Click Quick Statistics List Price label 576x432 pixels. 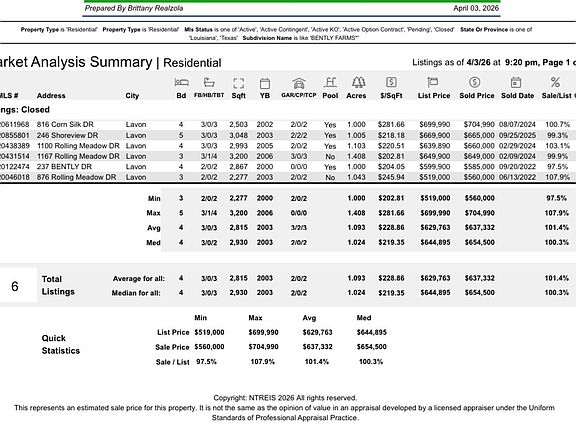173,332
